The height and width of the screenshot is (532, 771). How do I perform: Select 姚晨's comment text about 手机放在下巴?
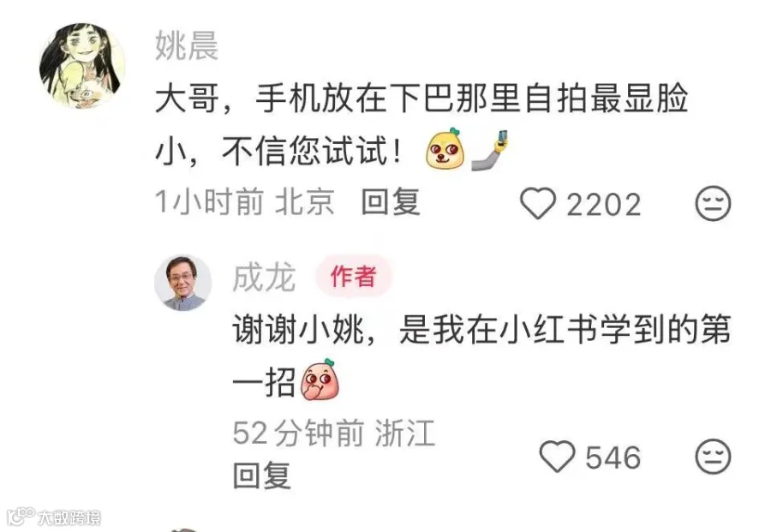pos(421,124)
